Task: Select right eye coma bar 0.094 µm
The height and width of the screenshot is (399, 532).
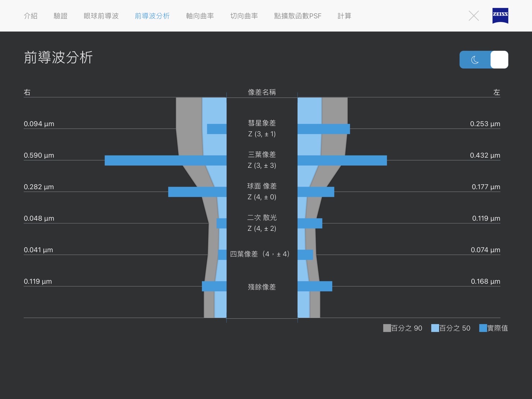Action: 217,129
